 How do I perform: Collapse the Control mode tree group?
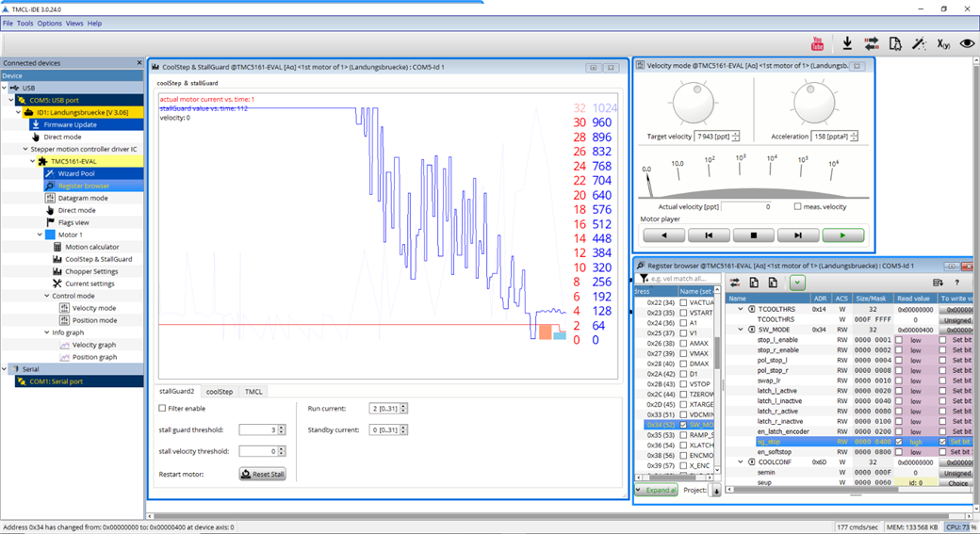[46, 296]
